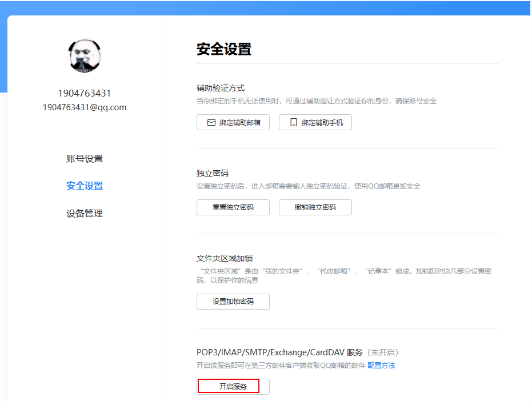Image resolution: width=532 pixels, height=401 pixels.
Task: Click the account number 1904763431 under avatar
Action: click(x=85, y=93)
